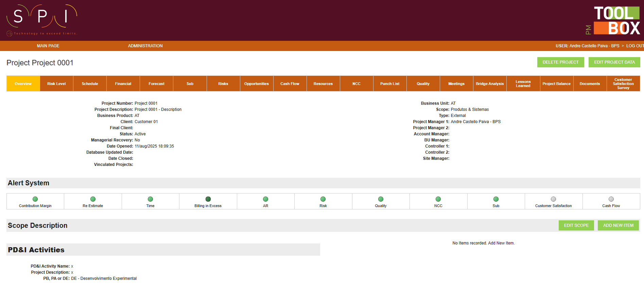This screenshot has height=288, width=644.
Task: Open the Forecast tab
Action: coord(156,84)
